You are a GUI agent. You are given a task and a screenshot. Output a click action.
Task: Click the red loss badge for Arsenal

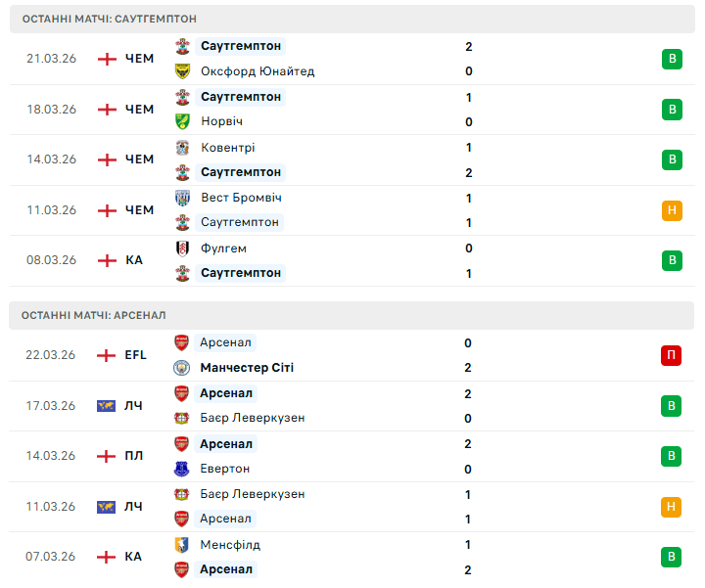[671, 355]
